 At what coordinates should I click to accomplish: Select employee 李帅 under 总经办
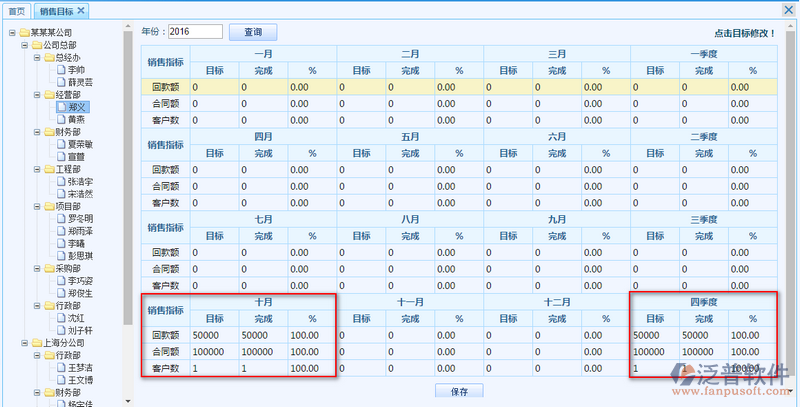coord(76,70)
